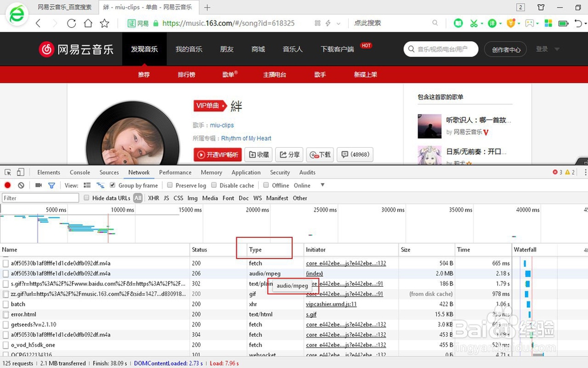588x368 pixels.
Task: Open vipcashier.umd.js:11 initiator link
Action: click(331, 304)
